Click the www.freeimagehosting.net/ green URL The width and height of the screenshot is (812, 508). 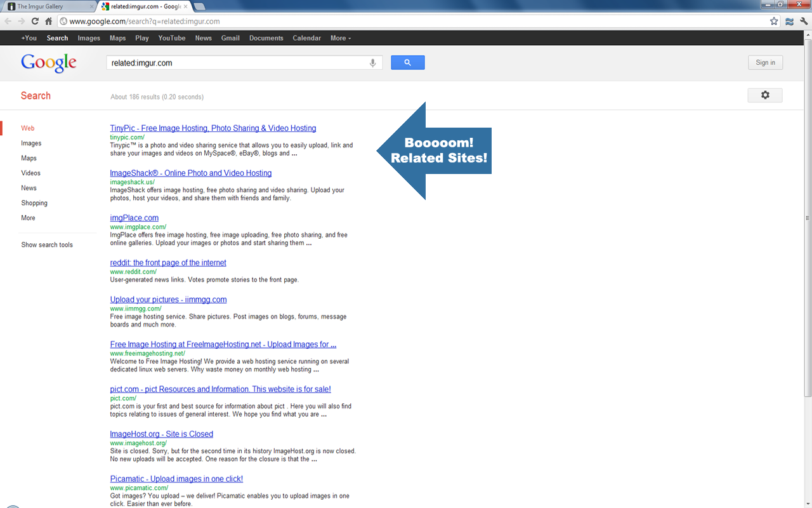148,354
